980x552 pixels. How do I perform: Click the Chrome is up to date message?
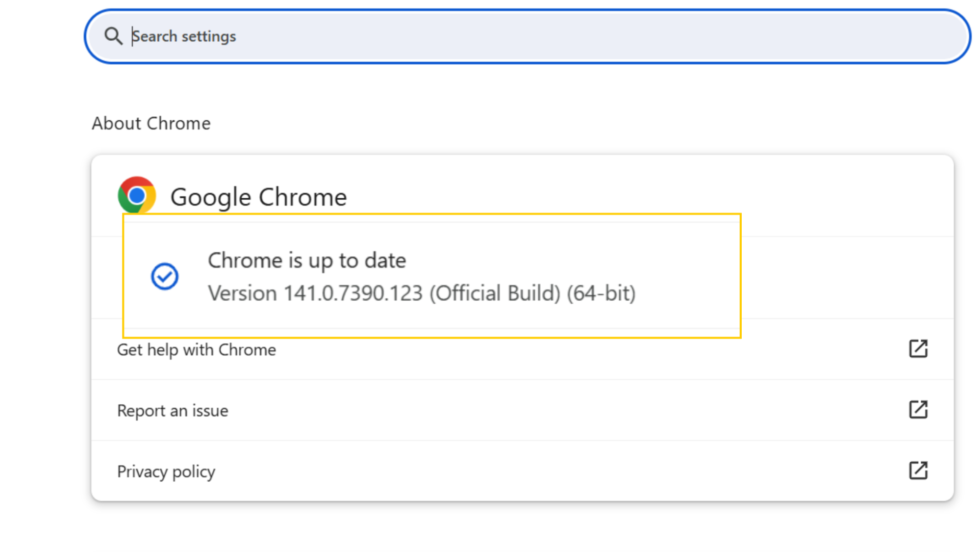click(307, 260)
